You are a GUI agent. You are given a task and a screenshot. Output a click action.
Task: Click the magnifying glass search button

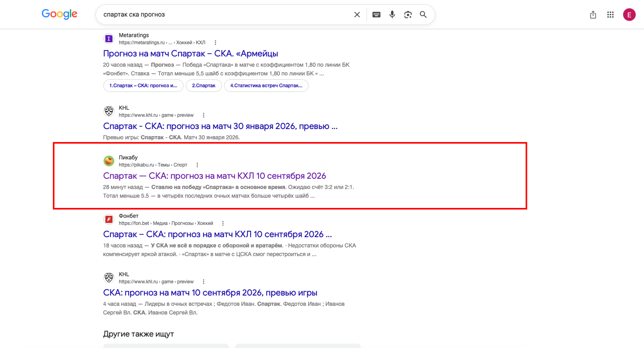pos(423,15)
